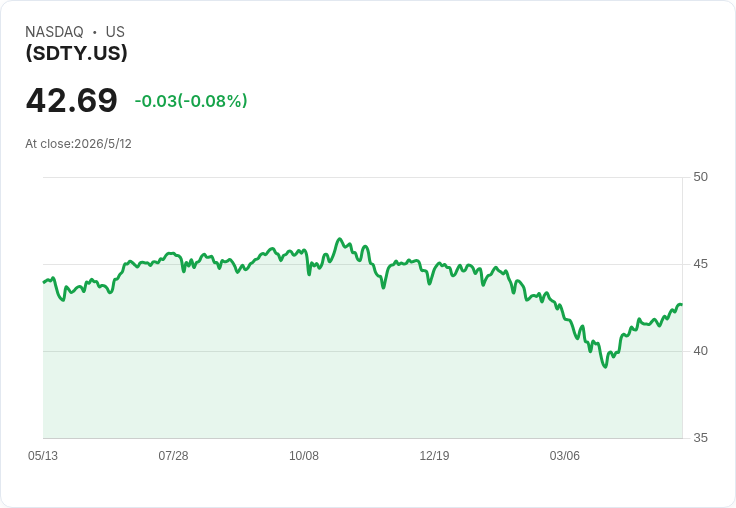Viewport: 736px width, 508px height.
Task: Click the 42.69 current price
Action: coord(71,100)
